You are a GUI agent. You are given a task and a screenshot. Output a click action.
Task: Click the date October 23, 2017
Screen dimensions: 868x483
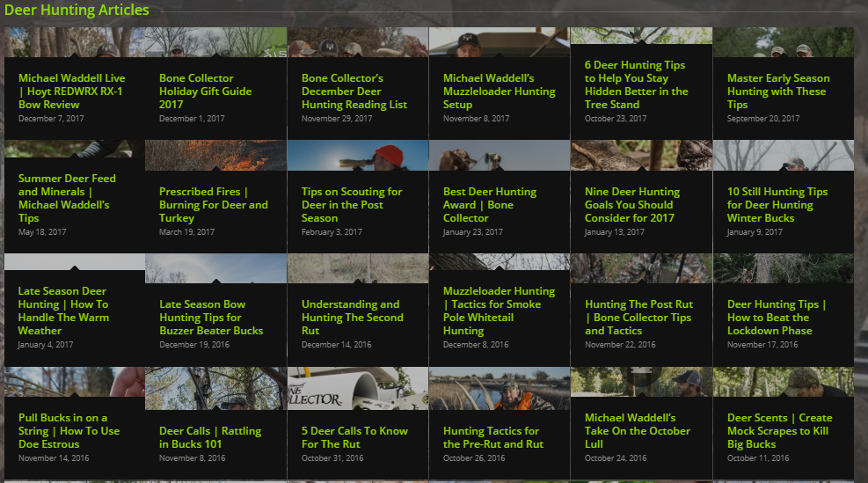coord(616,119)
